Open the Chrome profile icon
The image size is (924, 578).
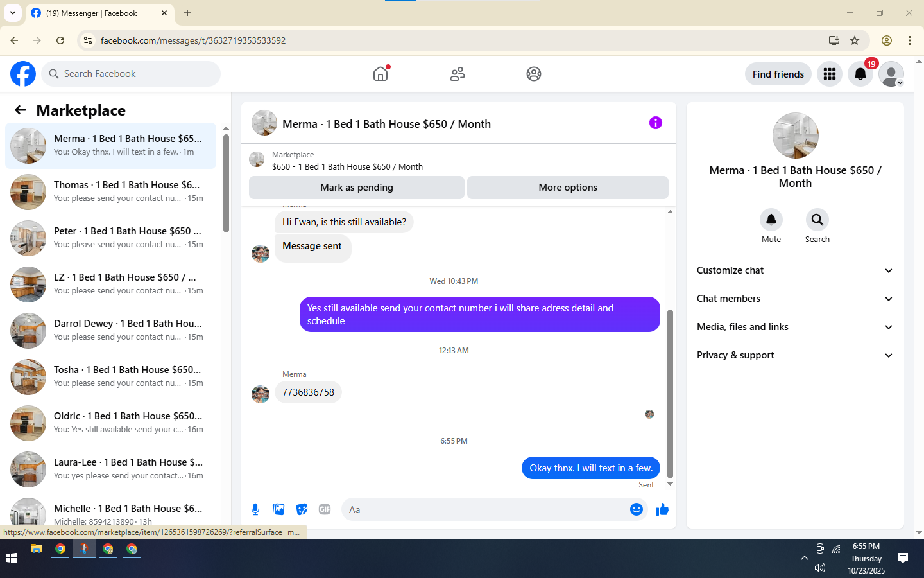pos(887,40)
